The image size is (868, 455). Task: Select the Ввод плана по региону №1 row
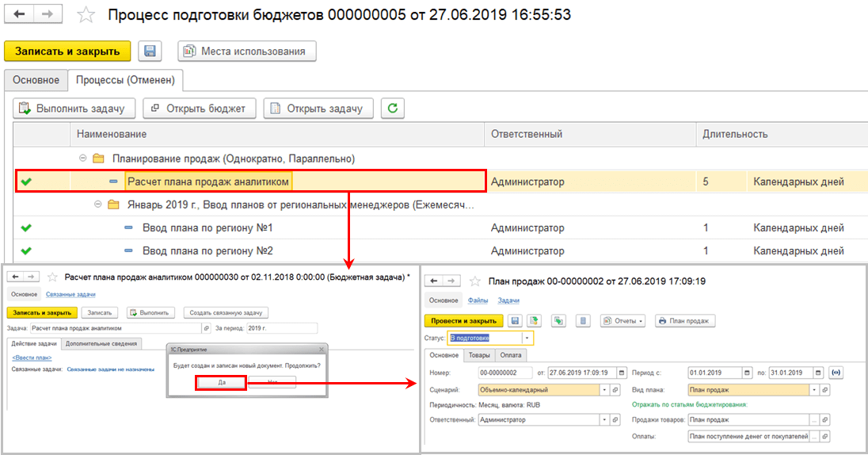click(440, 227)
